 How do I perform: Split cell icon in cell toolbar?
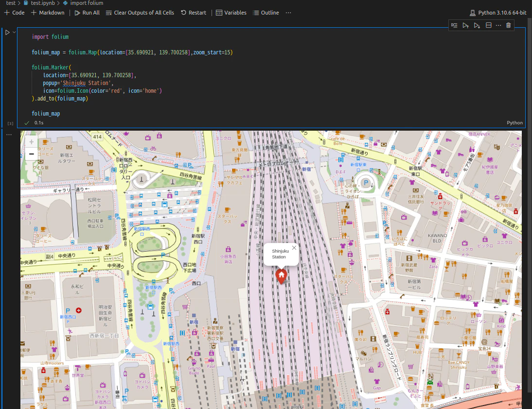[489, 25]
